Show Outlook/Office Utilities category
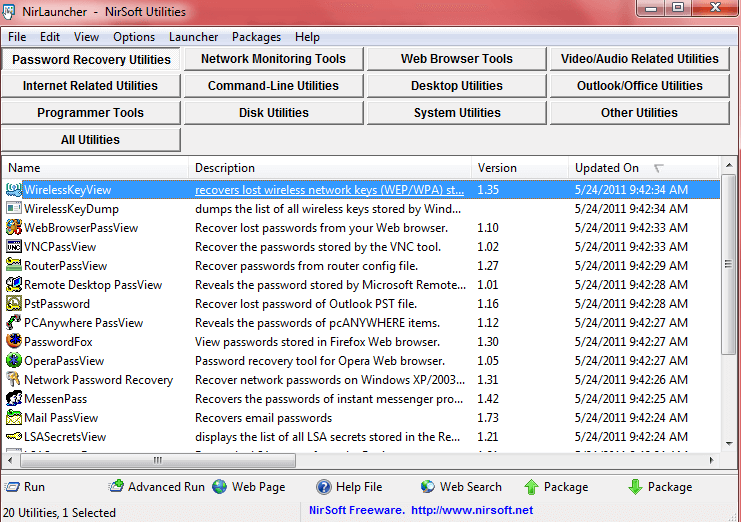This screenshot has height=522, width=741. pyautogui.click(x=639, y=86)
